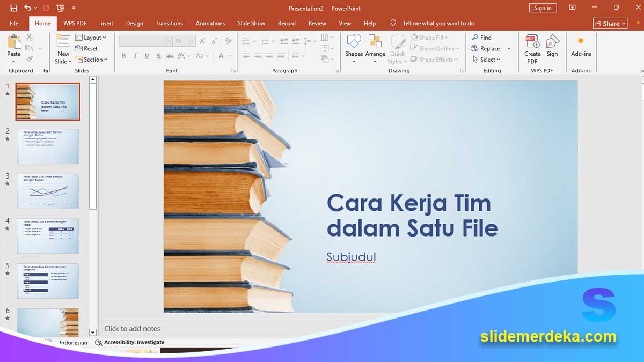
Task: Click the Cut scissors icon
Action: tap(29, 37)
